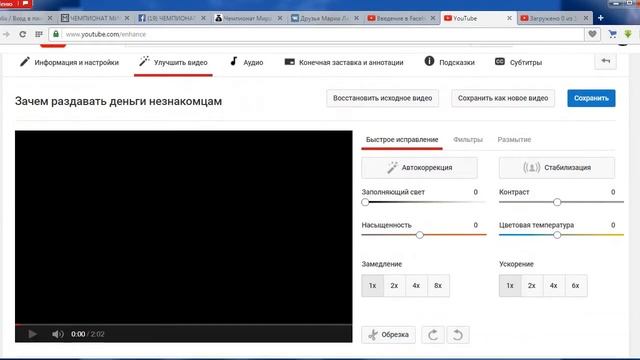Viewport: 640px width, 360px height.
Task: Close the Загружено 0 из tab
Action: (586, 18)
